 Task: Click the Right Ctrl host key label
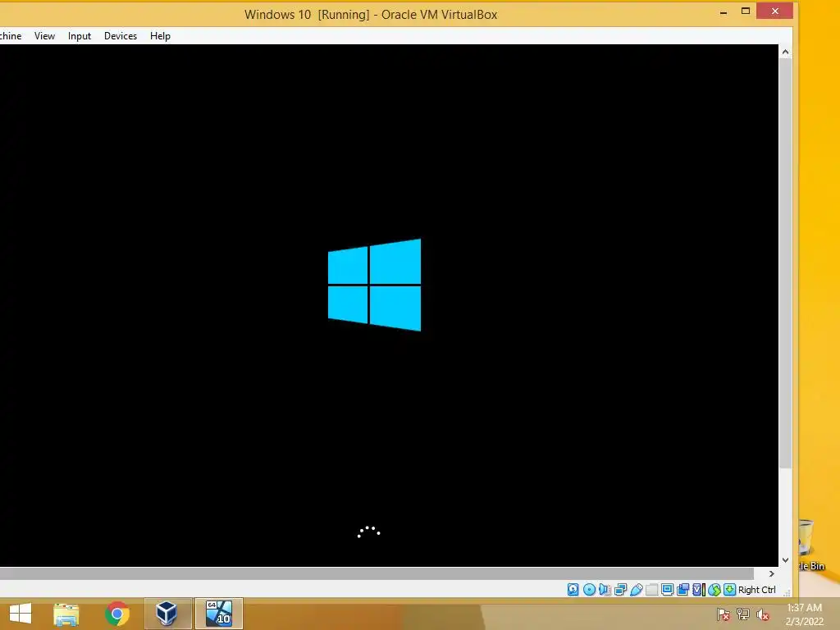[756, 590]
